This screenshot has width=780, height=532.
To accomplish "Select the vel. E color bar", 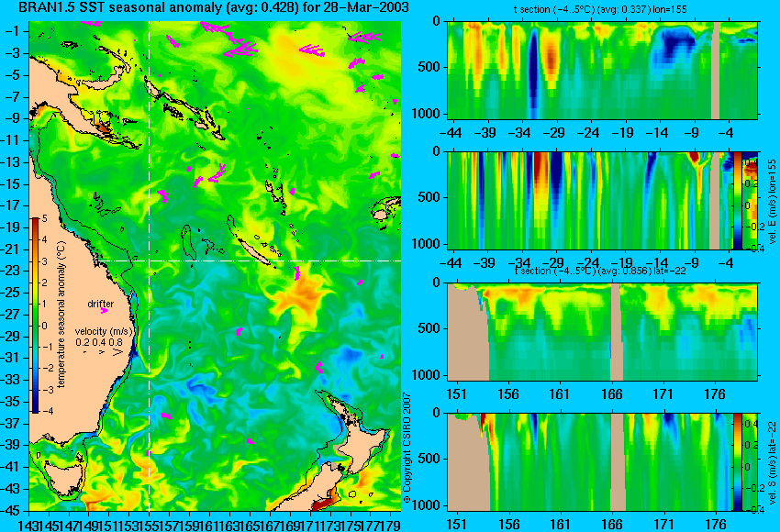I will pyautogui.click(x=737, y=200).
